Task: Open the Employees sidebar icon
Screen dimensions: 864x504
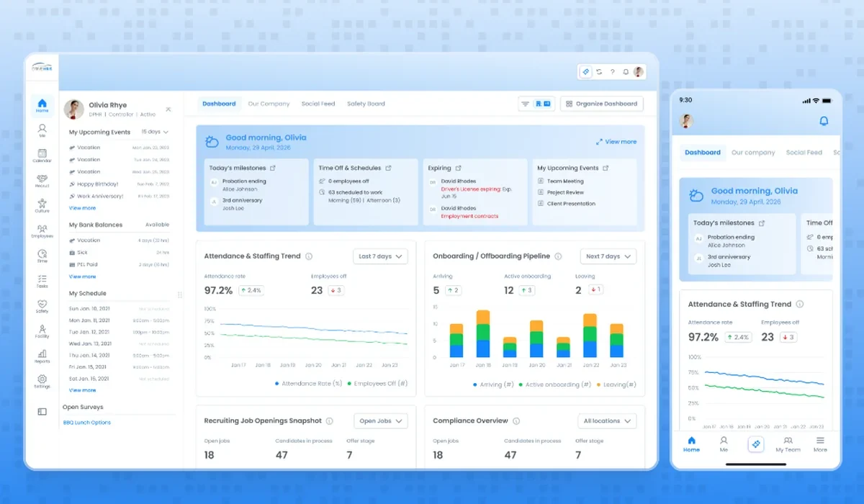Action: [x=42, y=231]
